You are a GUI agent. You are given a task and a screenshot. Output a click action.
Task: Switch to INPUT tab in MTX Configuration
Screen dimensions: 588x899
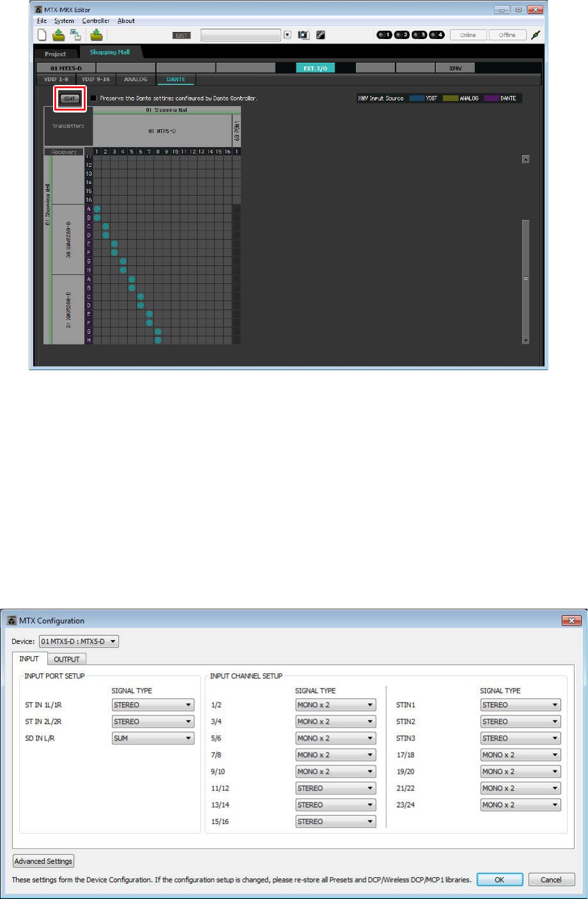(29, 659)
